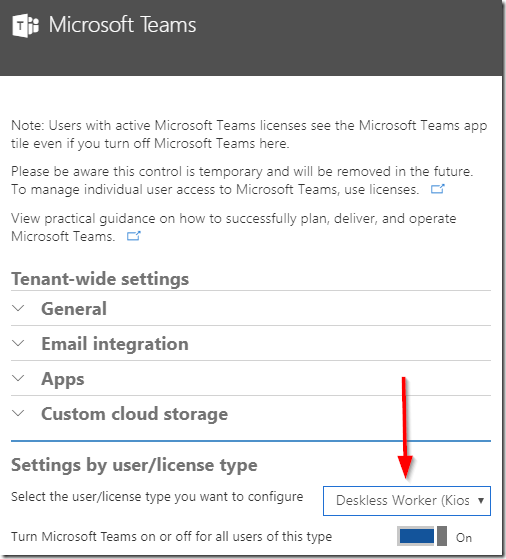
Task: Open the General settings heading
Action: [x=74, y=309]
